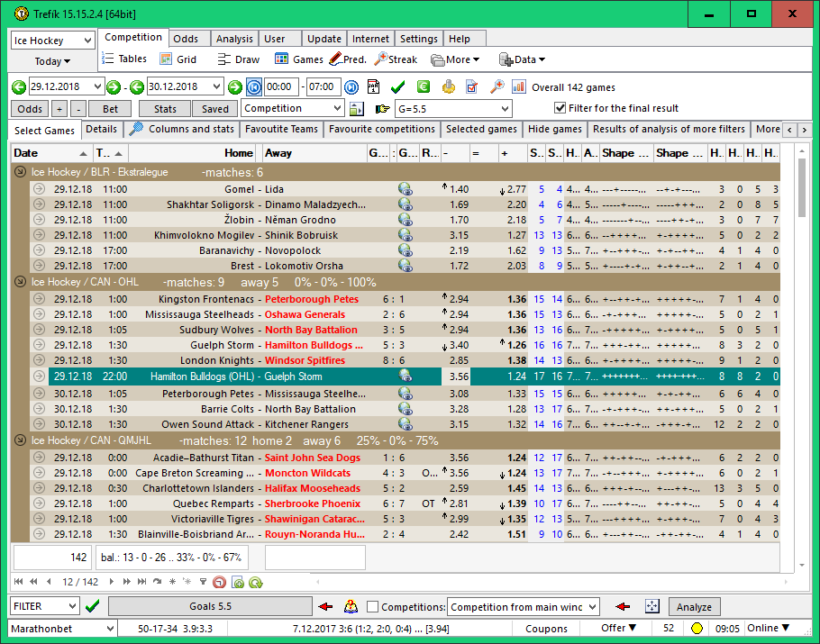Click the green checkmark next to FILTER
The height and width of the screenshot is (644, 820).
tap(92, 607)
